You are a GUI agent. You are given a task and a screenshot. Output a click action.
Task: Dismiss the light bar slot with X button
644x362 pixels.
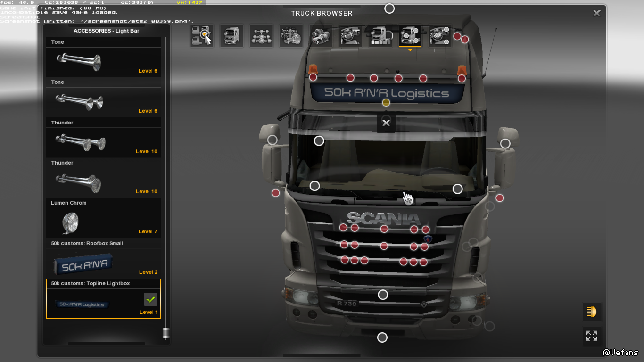pos(386,123)
